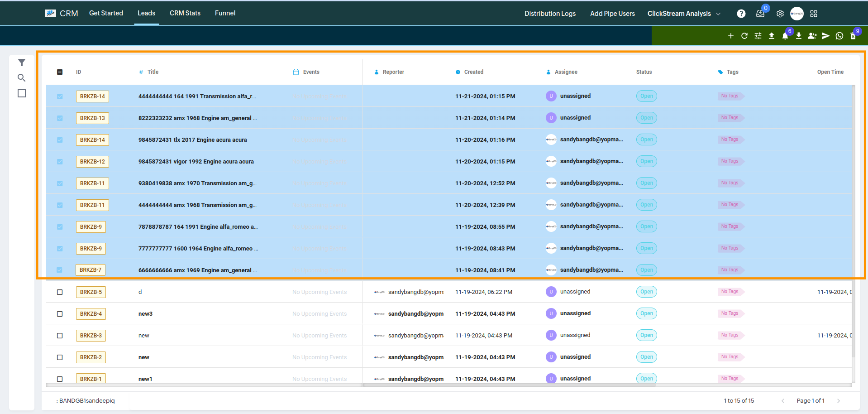Click the title 'new3' in row BRKZB-4
The width and height of the screenshot is (868, 414).
pos(145,314)
